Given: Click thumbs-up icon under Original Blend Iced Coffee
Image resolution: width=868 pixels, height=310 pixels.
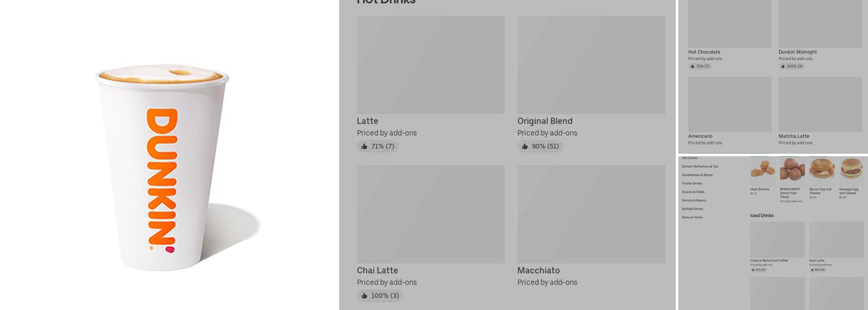Looking at the screenshot, I should coord(753,270).
